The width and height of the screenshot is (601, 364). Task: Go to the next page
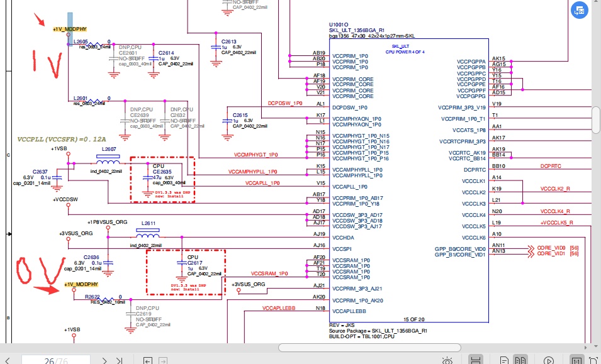[x=104, y=361]
